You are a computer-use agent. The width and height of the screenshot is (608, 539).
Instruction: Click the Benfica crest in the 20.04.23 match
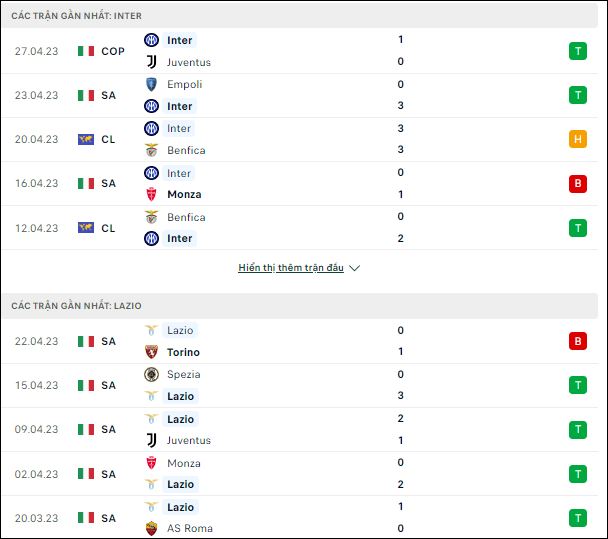151,150
